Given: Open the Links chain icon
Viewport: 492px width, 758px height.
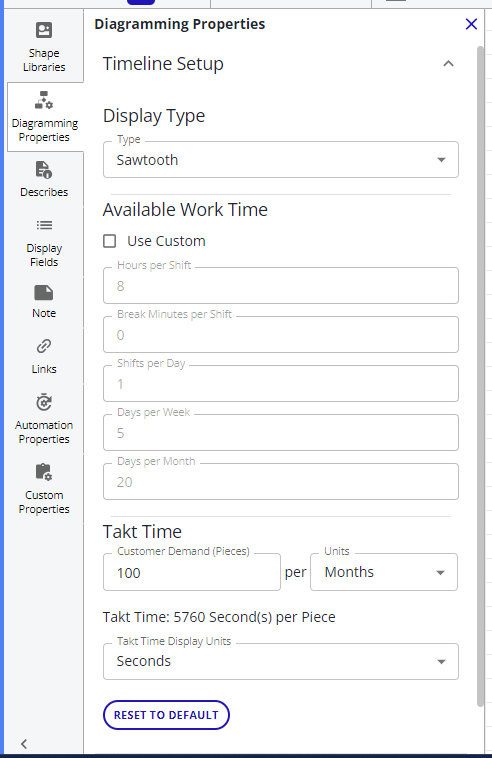Looking at the screenshot, I should click(x=44, y=347).
